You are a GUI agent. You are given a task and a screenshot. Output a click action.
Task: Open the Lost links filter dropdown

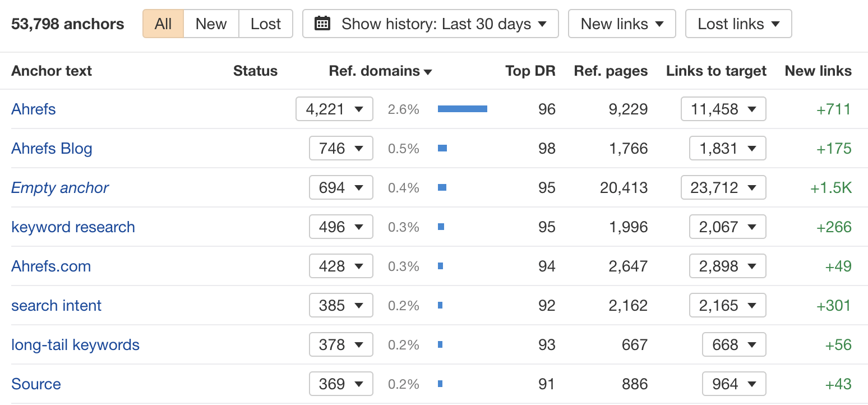tap(738, 24)
